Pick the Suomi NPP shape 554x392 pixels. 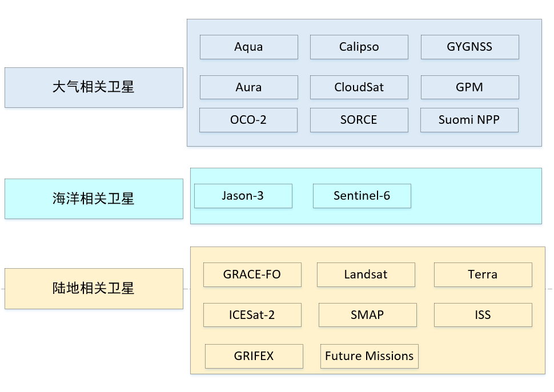point(469,120)
